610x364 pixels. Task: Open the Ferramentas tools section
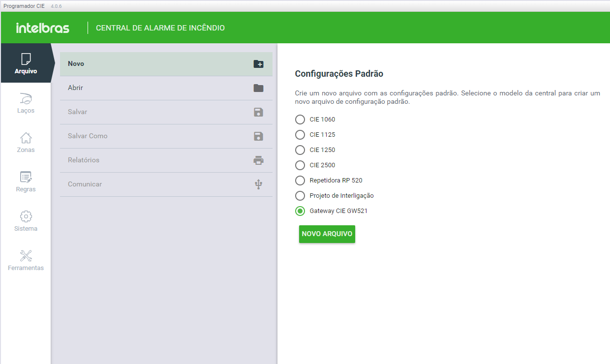coord(26,260)
